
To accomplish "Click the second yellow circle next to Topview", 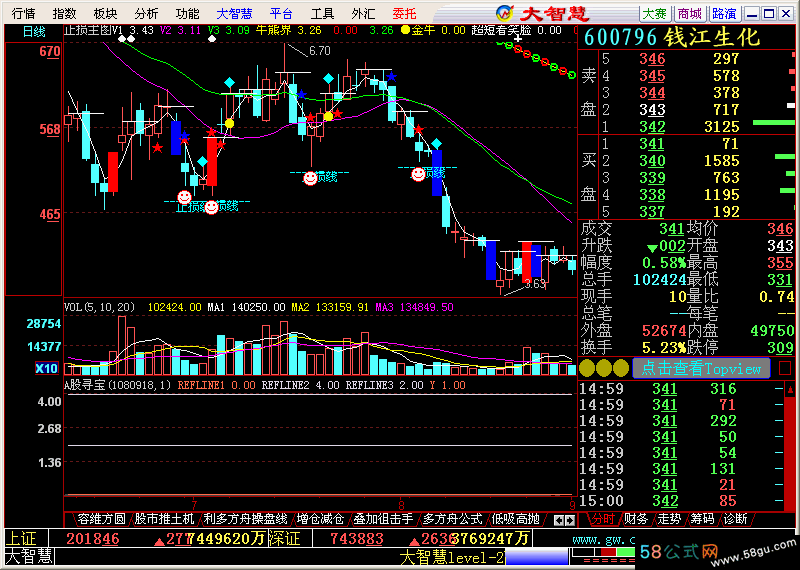I will click(x=604, y=368).
